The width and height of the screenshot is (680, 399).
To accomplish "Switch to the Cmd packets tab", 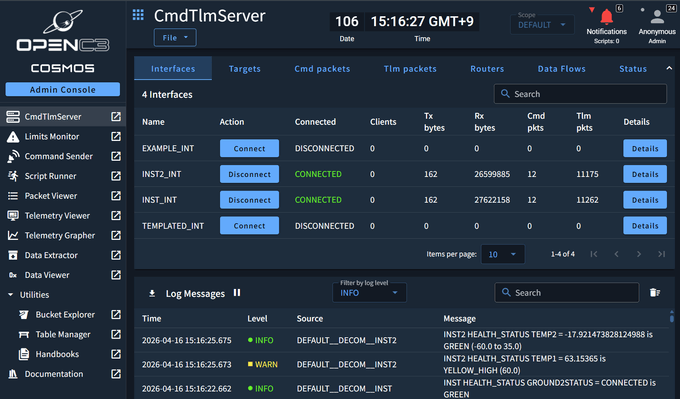I will point(322,69).
